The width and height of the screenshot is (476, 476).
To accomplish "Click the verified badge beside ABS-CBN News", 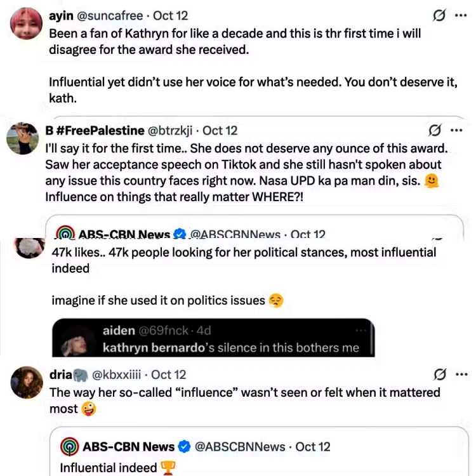I will pyautogui.click(x=184, y=447).
